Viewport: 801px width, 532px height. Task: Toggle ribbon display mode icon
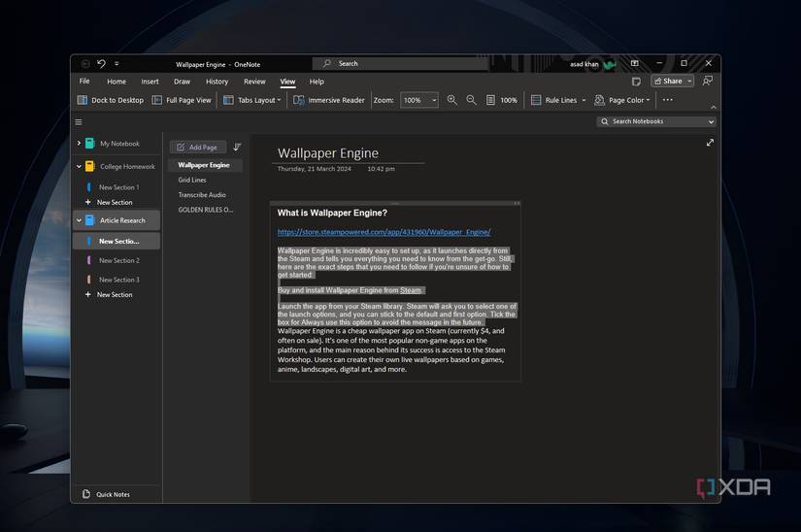click(x=634, y=63)
